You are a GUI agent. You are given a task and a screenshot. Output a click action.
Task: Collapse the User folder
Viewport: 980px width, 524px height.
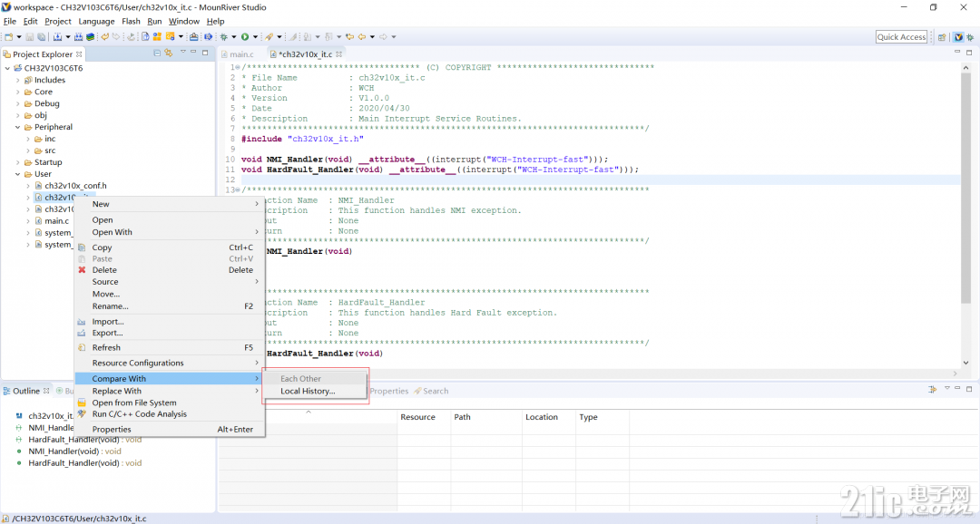point(17,174)
